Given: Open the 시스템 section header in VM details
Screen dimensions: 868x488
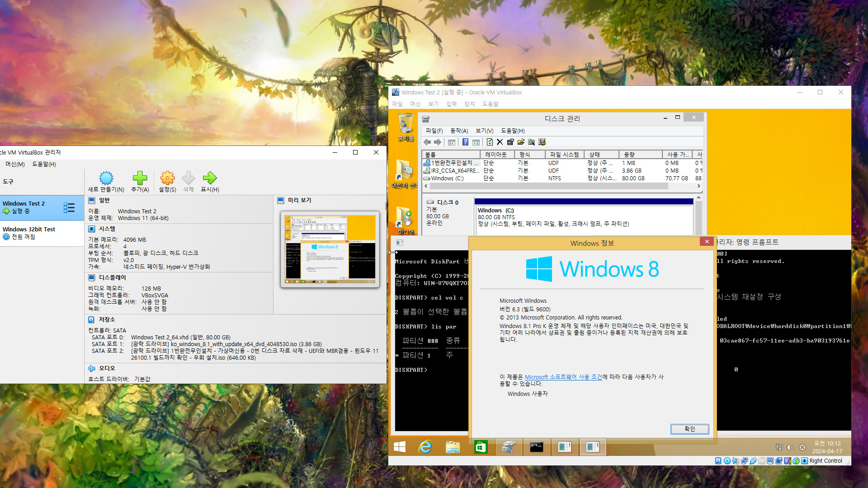Looking at the screenshot, I should pyautogui.click(x=107, y=229).
